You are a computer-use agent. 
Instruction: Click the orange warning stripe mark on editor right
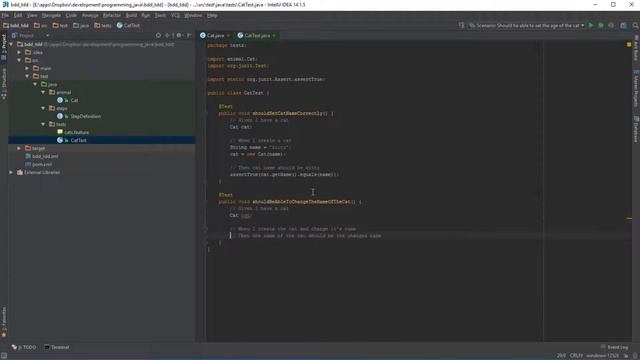tap(629, 219)
